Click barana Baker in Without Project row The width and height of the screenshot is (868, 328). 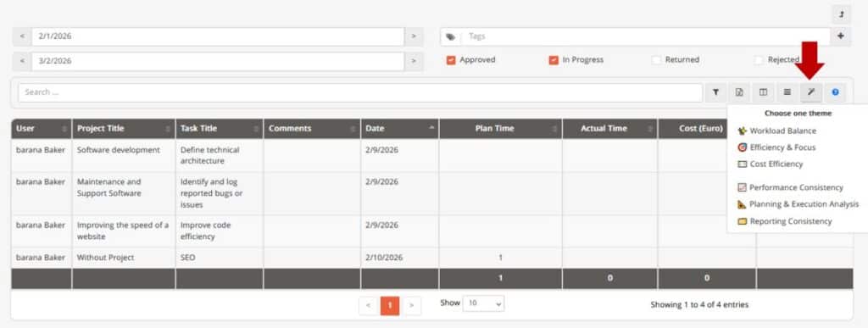41,258
